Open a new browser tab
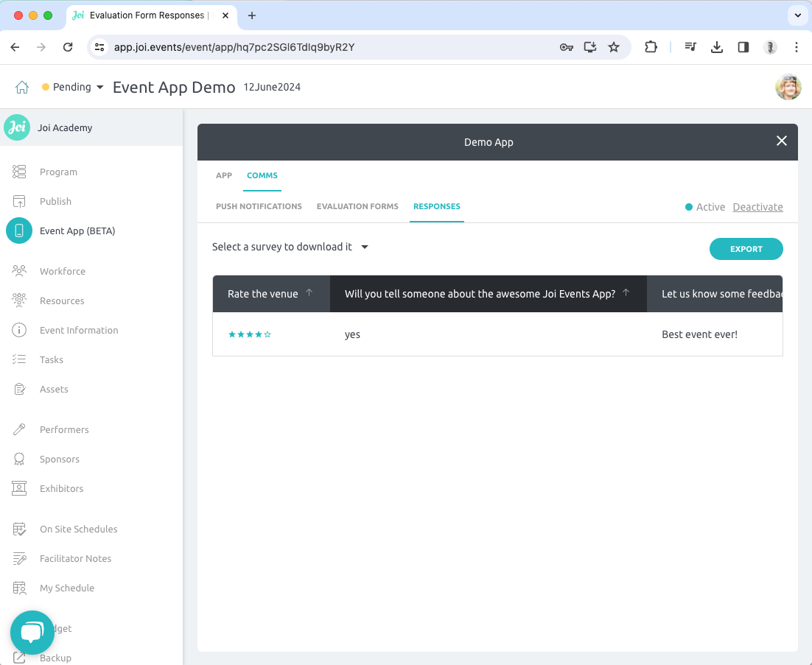The width and height of the screenshot is (812, 665). point(252,15)
